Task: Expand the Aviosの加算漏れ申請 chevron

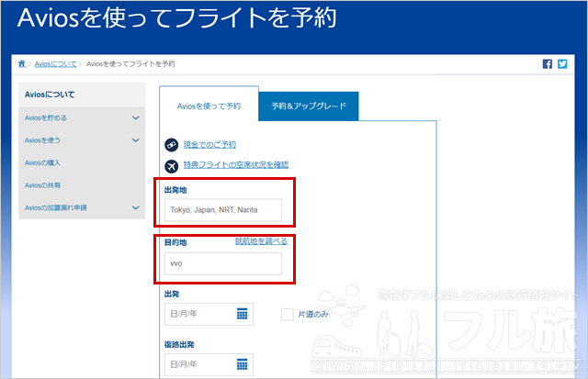Action: click(x=136, y=207)
